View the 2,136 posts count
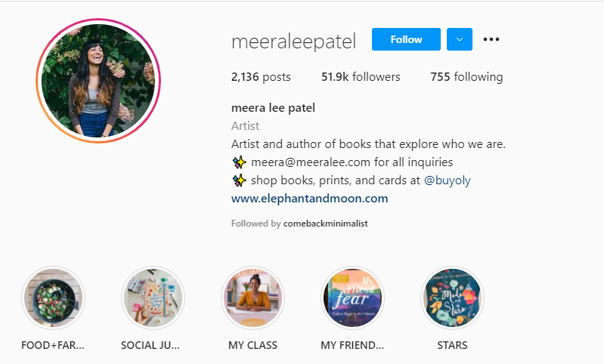Viewport: 604px width, 364px height. coord(261,77)
